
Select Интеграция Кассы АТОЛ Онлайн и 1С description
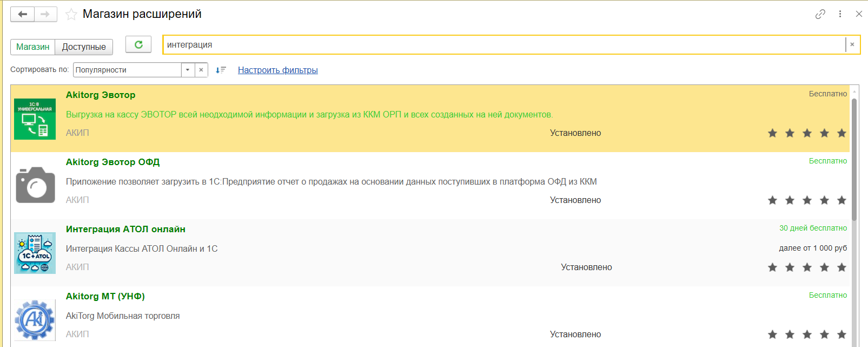tap(142, 249)
